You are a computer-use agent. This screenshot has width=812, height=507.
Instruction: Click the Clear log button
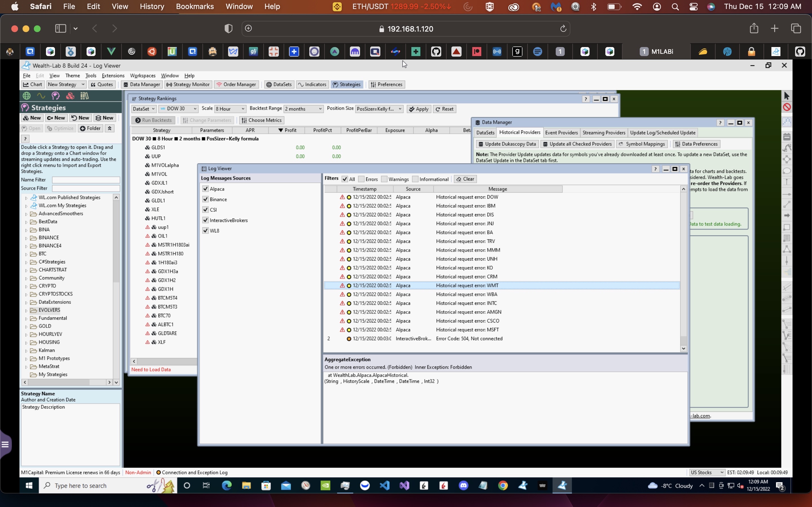pos(465,179)
